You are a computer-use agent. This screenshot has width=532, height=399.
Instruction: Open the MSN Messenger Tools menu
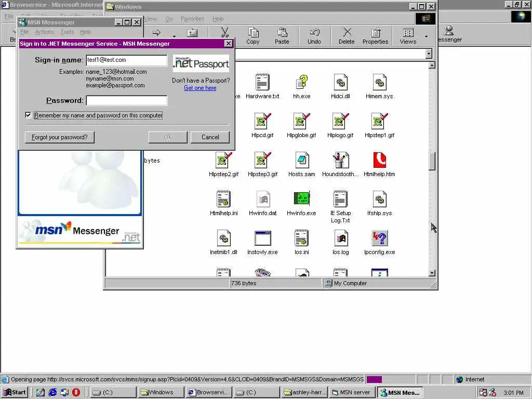(67, 32)
